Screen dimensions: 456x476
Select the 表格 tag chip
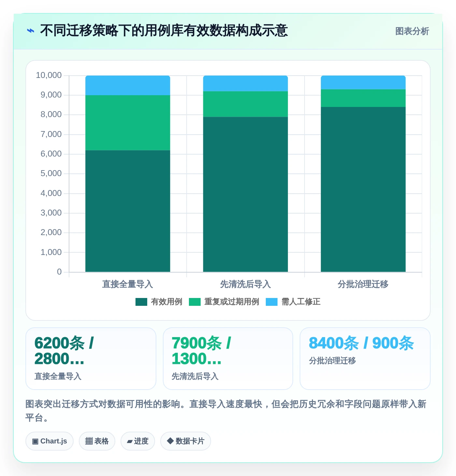click(97, 441)
